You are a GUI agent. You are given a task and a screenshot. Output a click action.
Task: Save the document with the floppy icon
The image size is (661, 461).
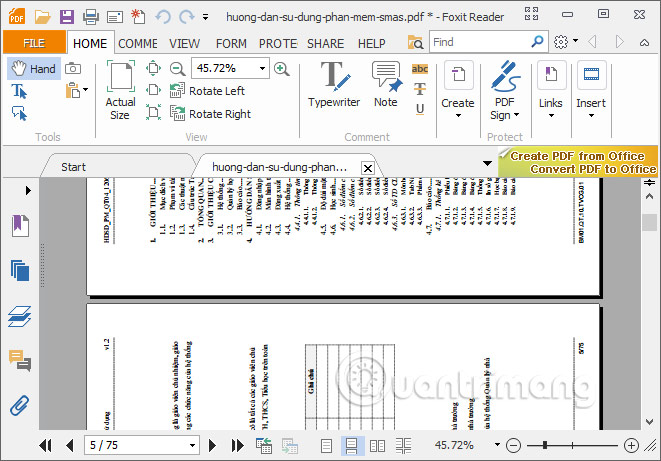[x=67, y=17]
